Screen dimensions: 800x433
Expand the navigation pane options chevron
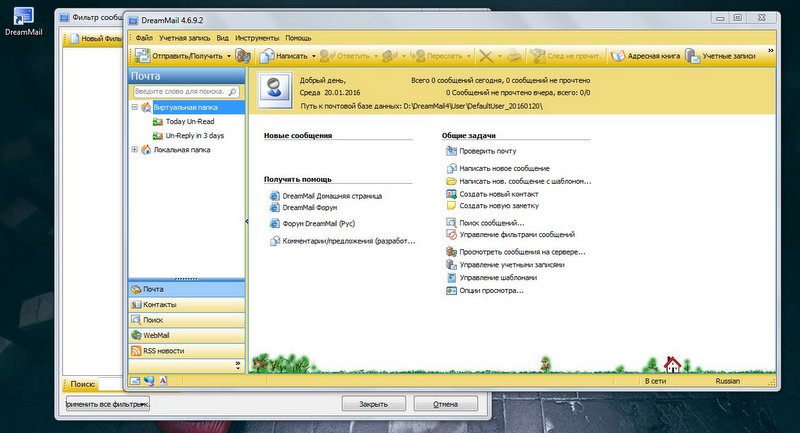point(238,365)
